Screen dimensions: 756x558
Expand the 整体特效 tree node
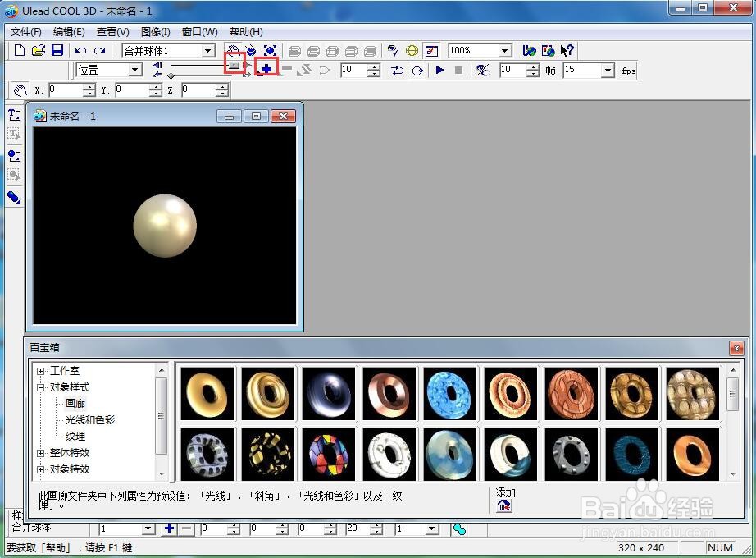click(41, 453)
